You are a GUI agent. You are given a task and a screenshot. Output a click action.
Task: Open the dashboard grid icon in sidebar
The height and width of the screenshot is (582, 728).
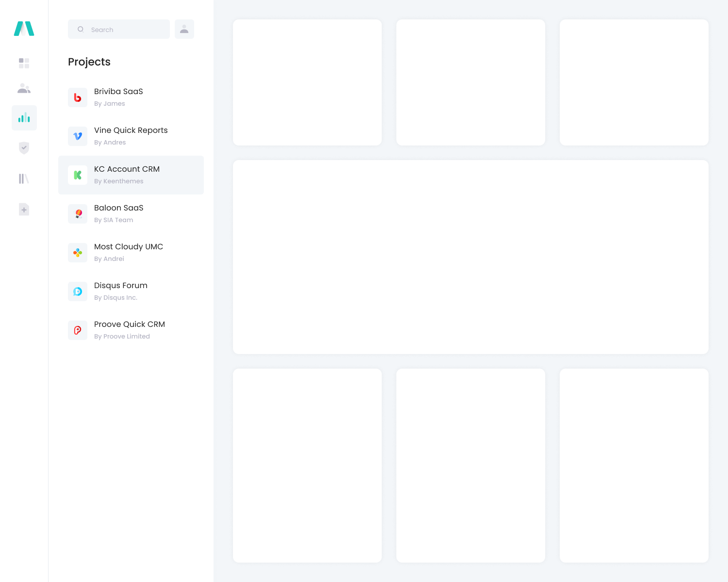[x=24, y=63]
